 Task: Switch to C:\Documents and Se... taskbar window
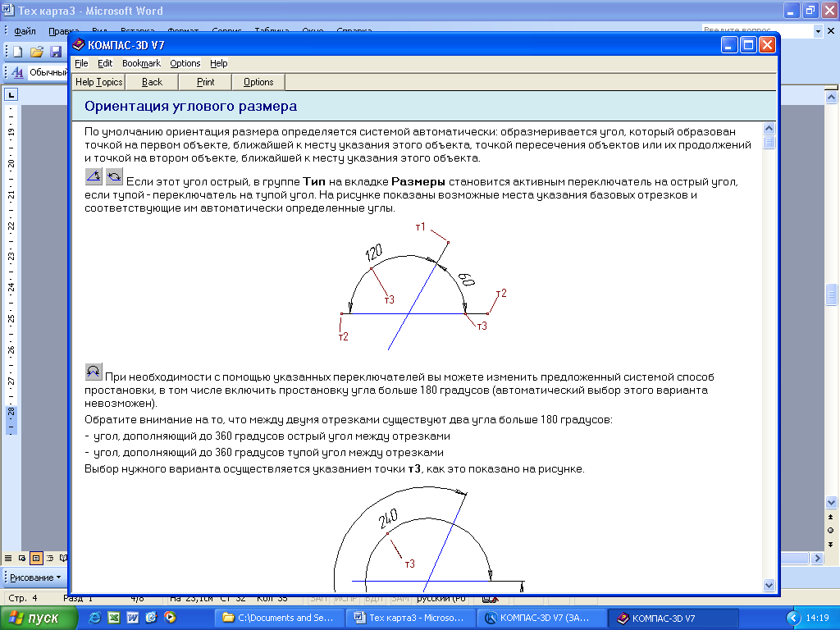coord(279,618)
